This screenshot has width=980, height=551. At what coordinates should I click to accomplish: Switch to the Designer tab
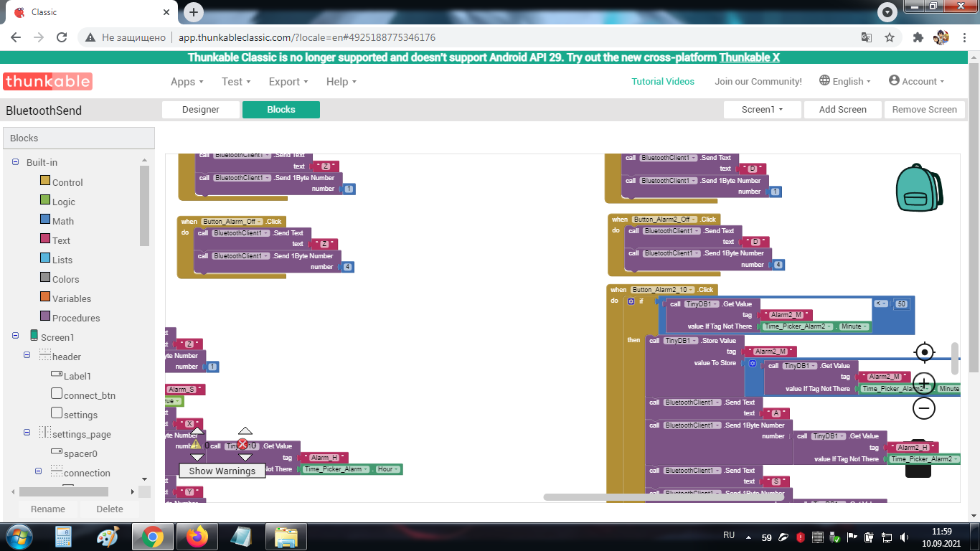tap(201, 110)
